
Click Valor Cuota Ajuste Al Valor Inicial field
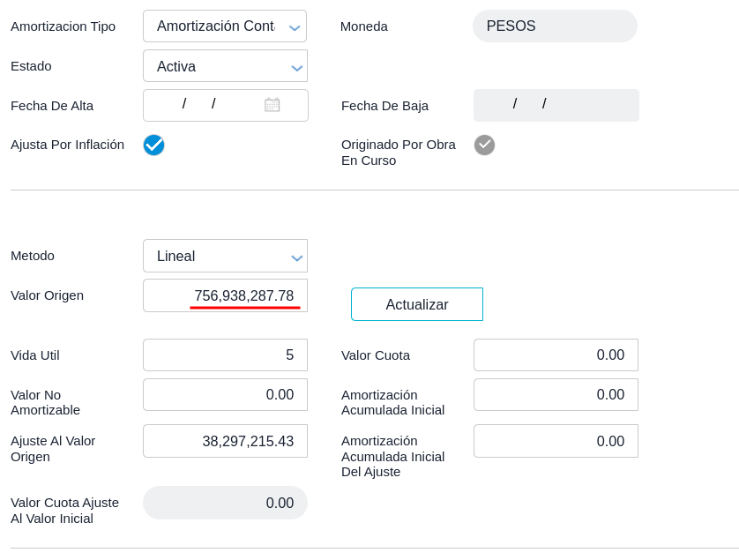click(225, 503)
